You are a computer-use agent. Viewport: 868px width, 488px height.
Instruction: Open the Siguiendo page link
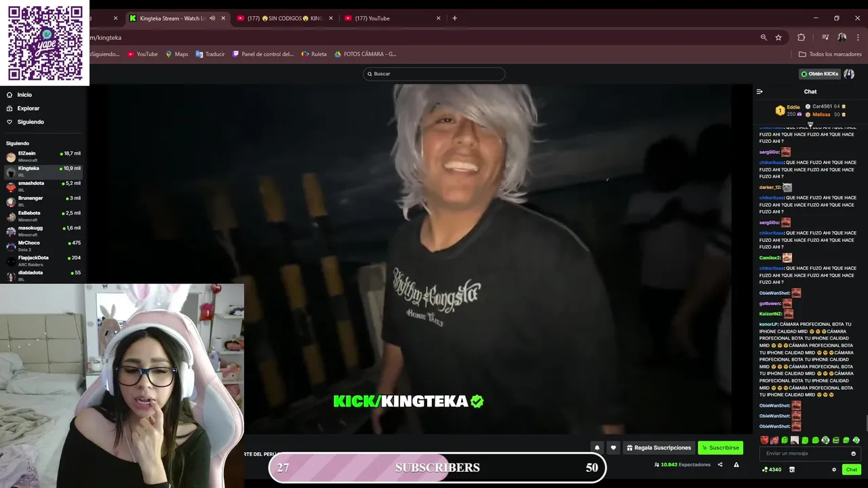(31, 122)
